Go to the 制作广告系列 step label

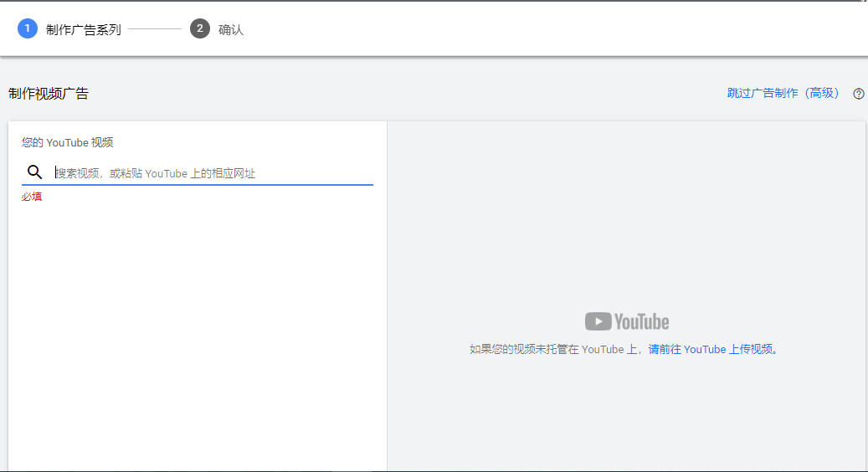(84, 30)
